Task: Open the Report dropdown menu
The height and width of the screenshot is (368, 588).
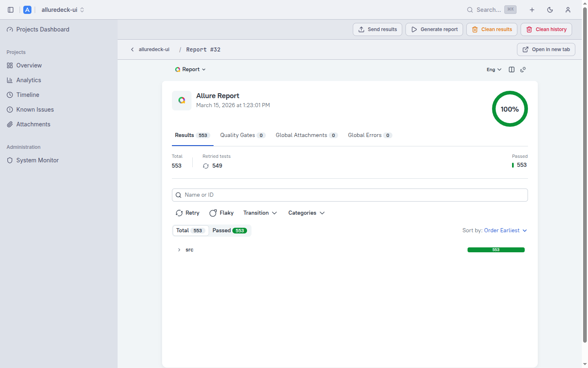Action: pos(190,70)
